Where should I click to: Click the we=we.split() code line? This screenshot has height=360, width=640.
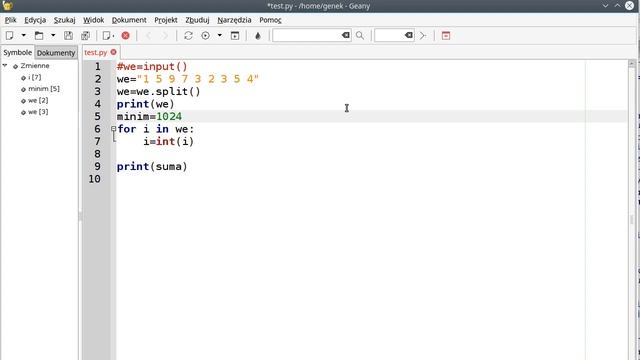point(158,91)
